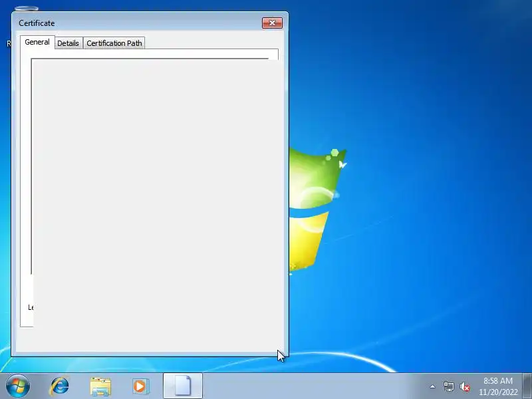Image resolution: width=532 pixels, height=399 pixels.
Task: Show hidden tray icons arrow
Action: click(x=433, y=386)
